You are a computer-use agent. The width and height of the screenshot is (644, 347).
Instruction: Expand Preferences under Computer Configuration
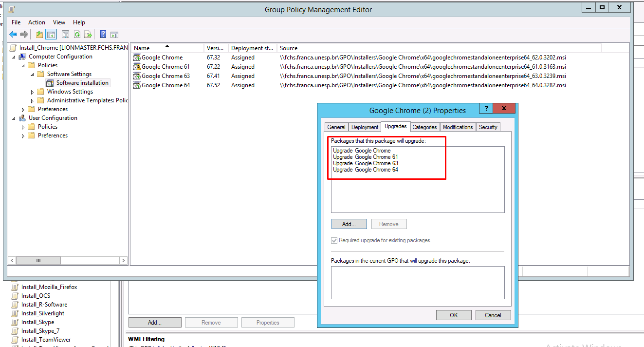coord(23,109)
